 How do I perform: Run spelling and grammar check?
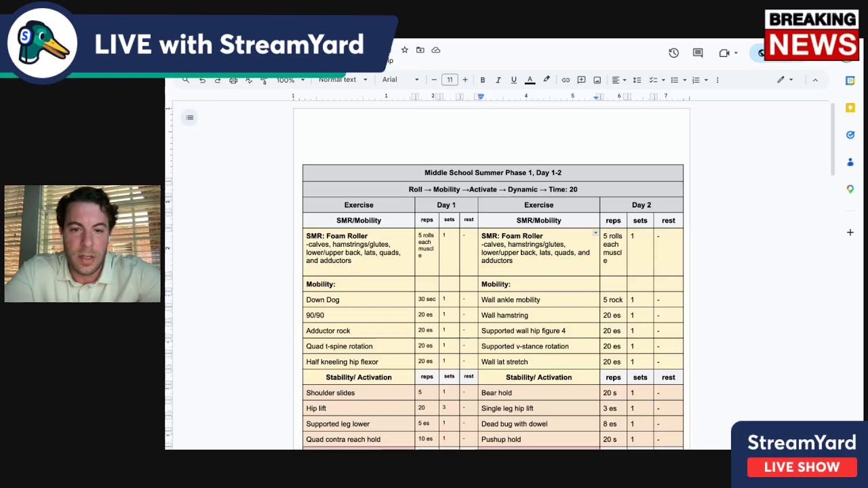click(x=249, y=80)
